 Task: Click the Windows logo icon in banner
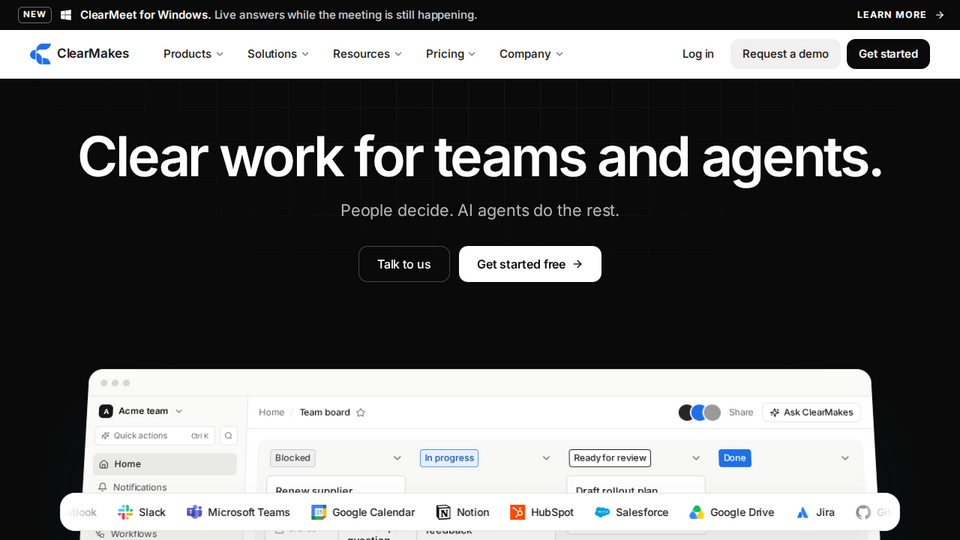tap(66, 15)
